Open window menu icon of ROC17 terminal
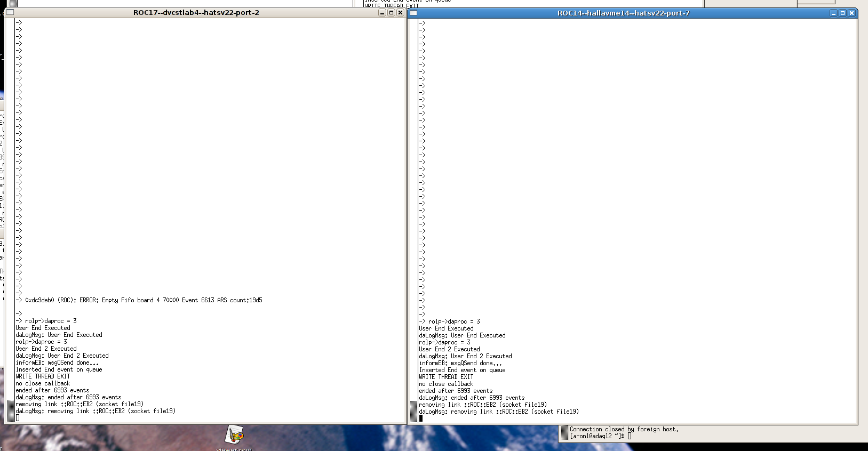The width and height of the screenshot is (868, 451). [10, 13]
